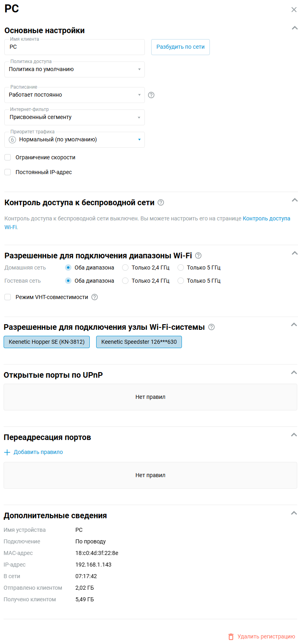This screenshot has height=644, width=302.
Task: Click the client name input field
Action: pos(75,47)
